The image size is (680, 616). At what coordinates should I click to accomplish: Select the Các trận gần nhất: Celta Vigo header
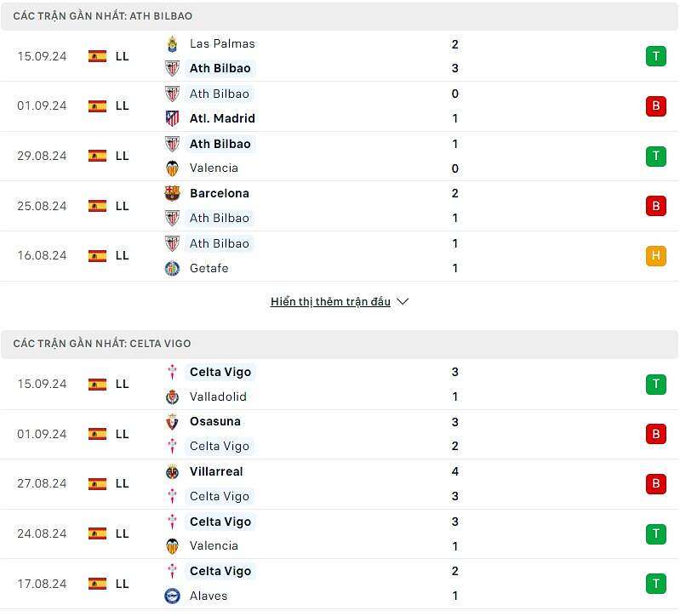(x=102, y=344)
